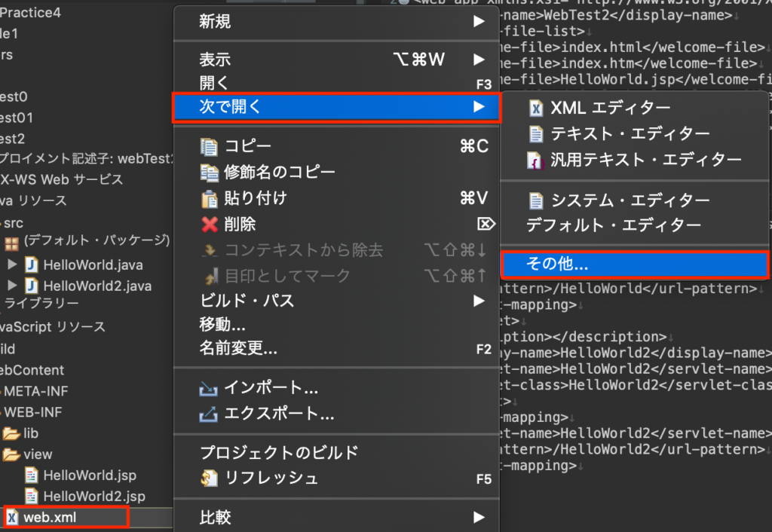Expand the 比較 submenu arrow
This screenshot has height=532, width=772.
pos(480,518)
